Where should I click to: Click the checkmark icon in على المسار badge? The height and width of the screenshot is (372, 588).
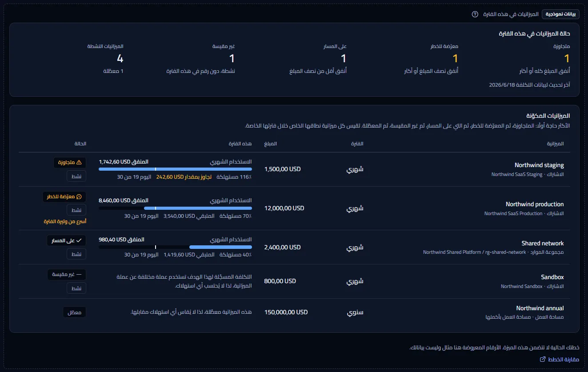coord(79,240)
